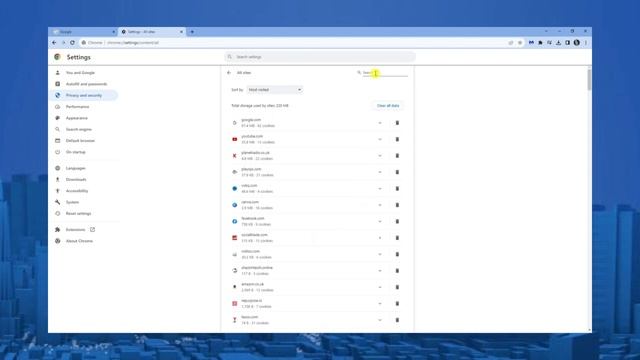The image size is (640, 360).
Task: Click trash icon for planetradio.co.uk
Action: [397, 156]
